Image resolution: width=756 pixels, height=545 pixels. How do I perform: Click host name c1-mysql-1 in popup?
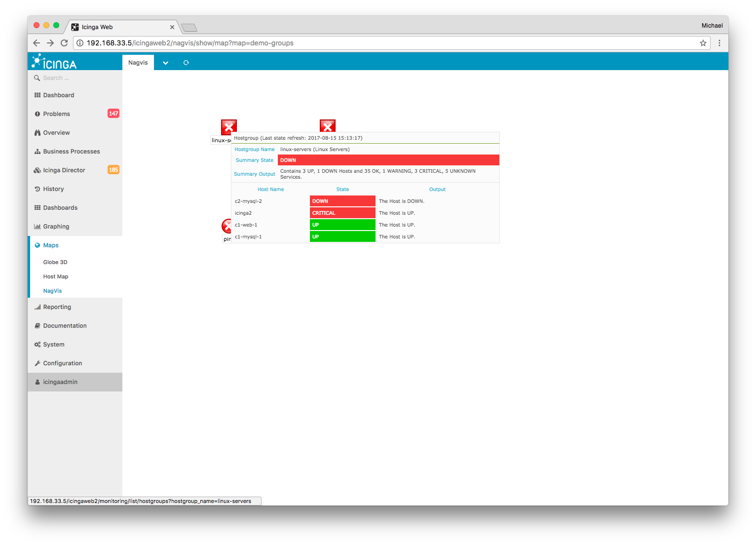(248, 237)
